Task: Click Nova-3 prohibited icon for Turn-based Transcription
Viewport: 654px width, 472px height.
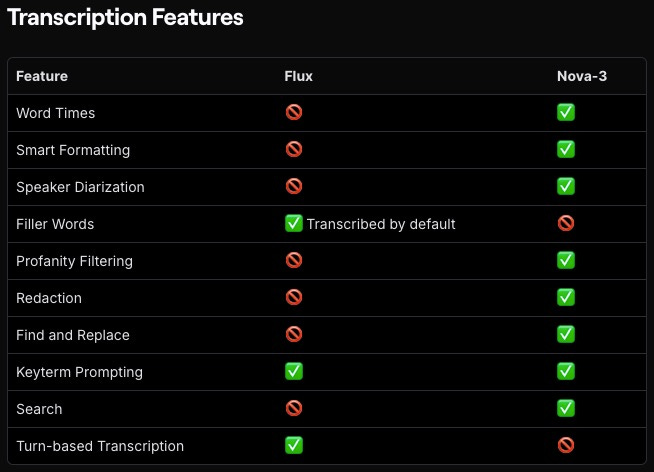Action: [566, 445]
